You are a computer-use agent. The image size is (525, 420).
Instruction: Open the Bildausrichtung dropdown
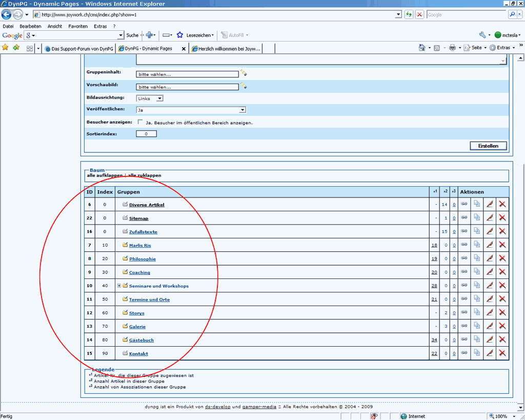coord(149,98)
